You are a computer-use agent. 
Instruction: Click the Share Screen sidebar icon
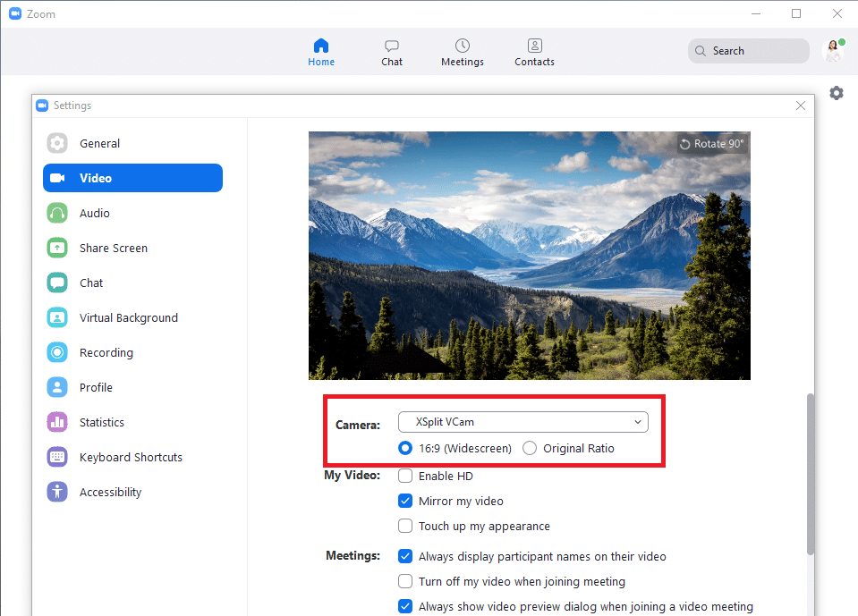pos(57,249)
